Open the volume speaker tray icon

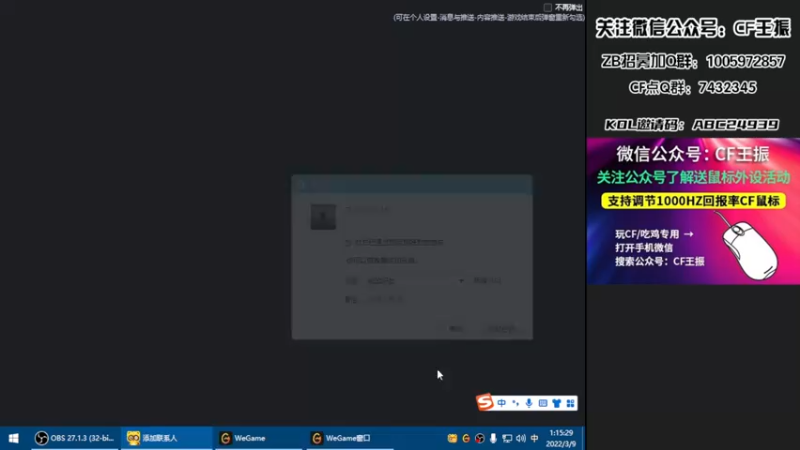pos(520,438)
